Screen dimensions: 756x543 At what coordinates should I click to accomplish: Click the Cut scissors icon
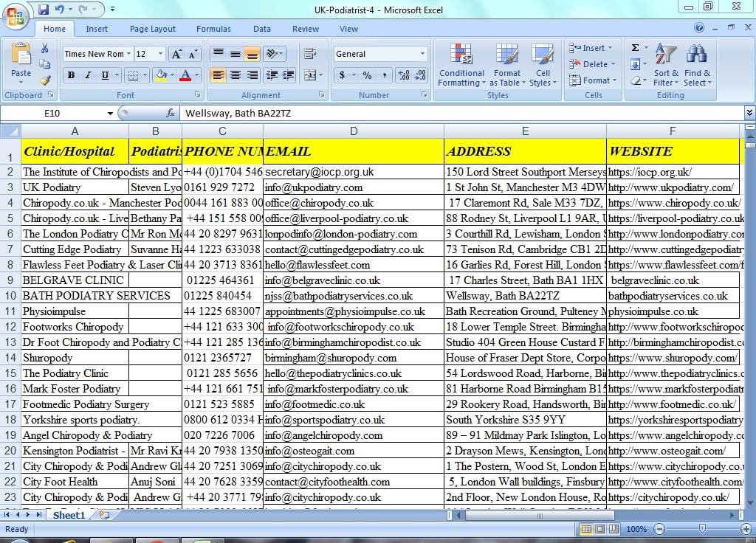click(45, 49)
